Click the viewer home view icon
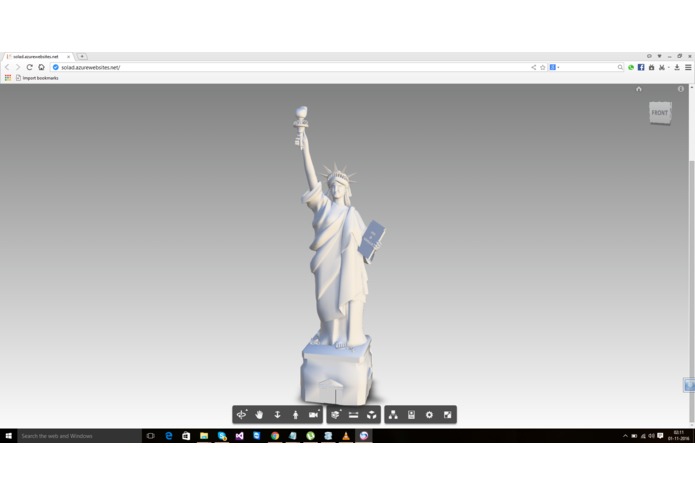Screen dimensions: 695x494 coord(639,89)
